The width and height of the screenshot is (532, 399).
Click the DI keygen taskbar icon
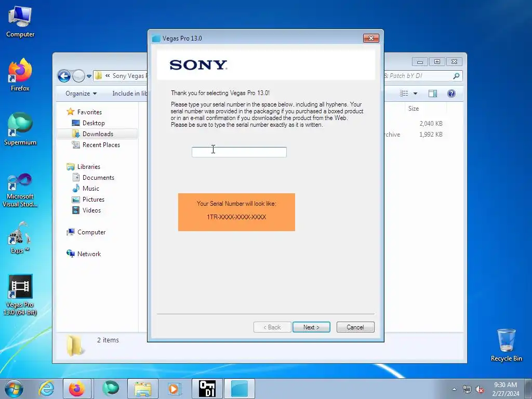pyautogui.click(x=207, y=389)
